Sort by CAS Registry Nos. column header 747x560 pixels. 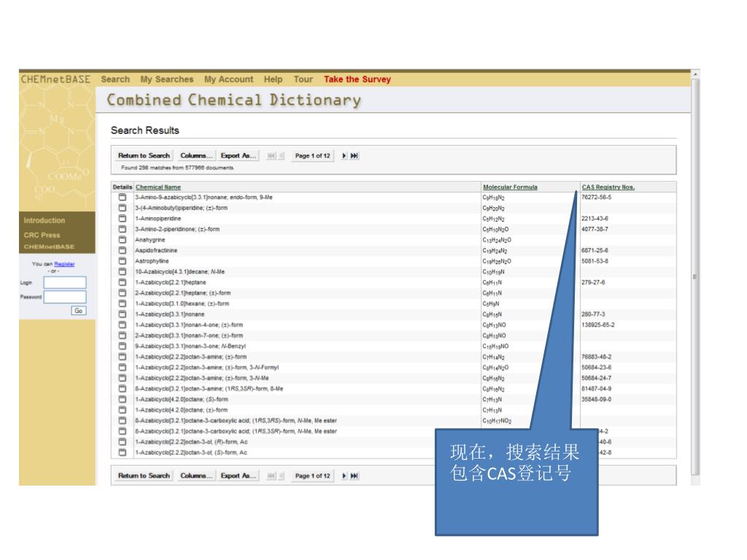[608, 187]
